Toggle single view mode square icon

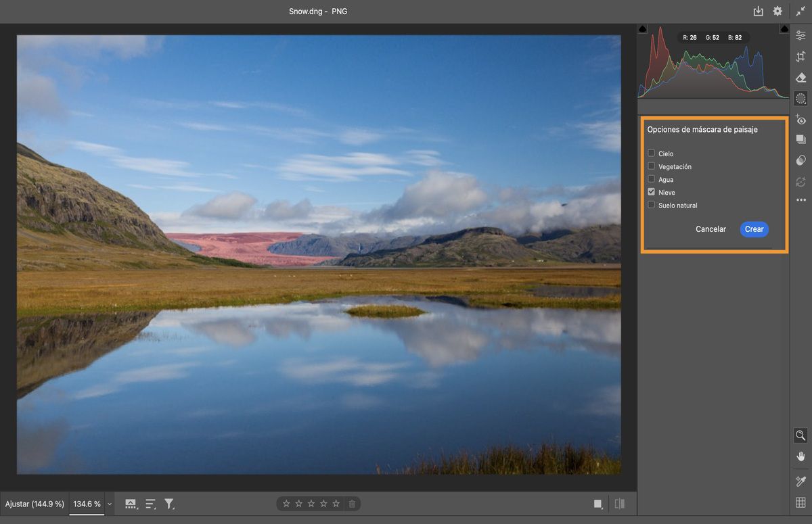pos(597,504)
